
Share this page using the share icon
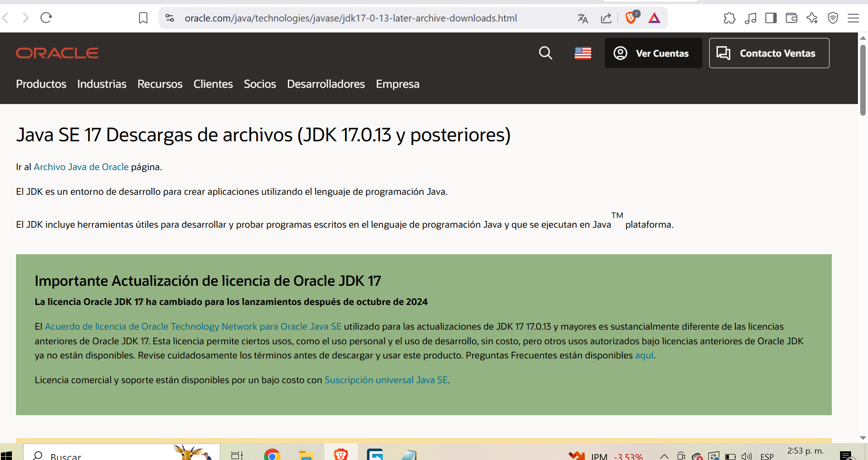(606, 18)
